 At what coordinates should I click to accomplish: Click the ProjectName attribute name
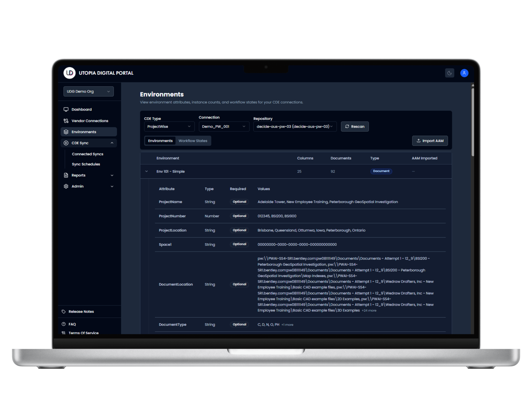tap(170, 202)
